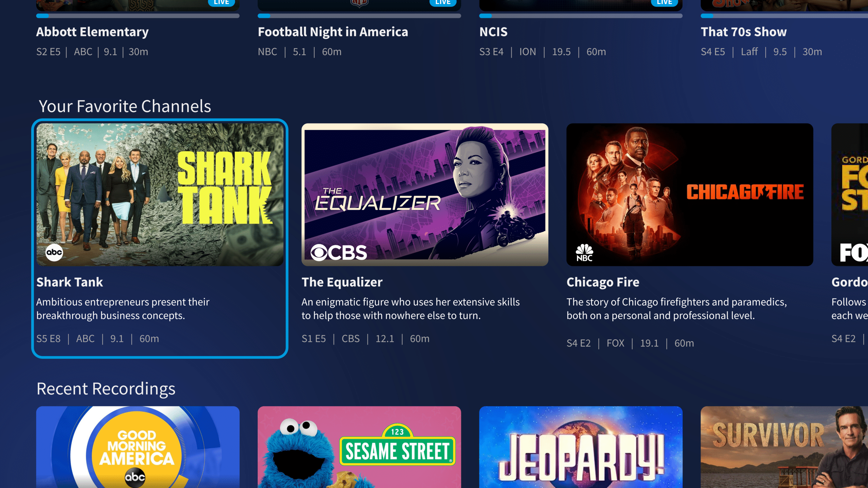The height and width of the screenshot is (488, 868).
Task: Click the Chicago Fire description text
Action: (x=676, y=309)
